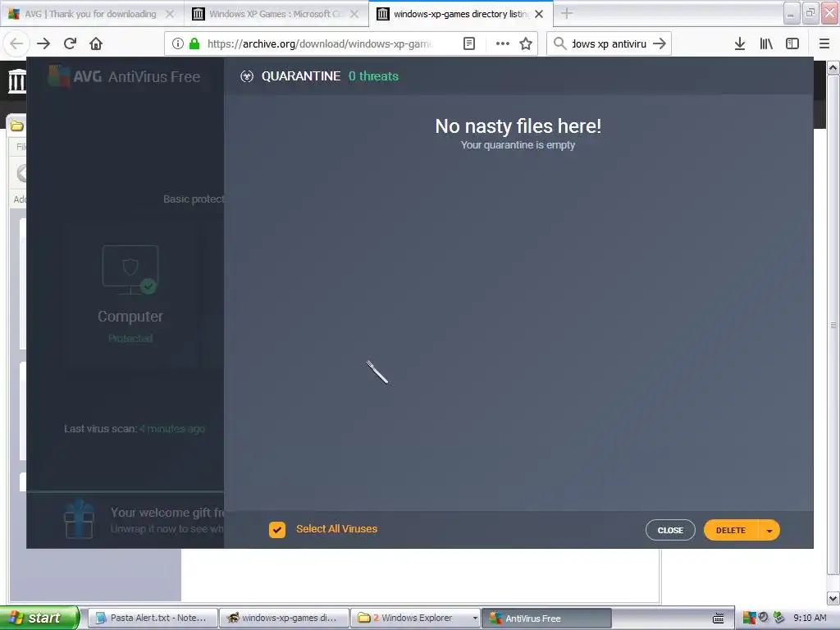Toggle the sidebars icon in toolbar
This screenshot has height=630, width=840.
click(792, 43)
